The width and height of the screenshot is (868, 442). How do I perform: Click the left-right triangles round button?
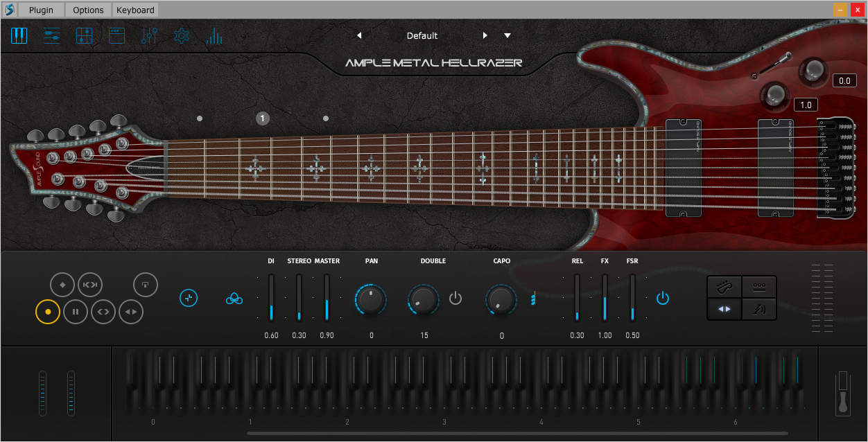[131, 312]
